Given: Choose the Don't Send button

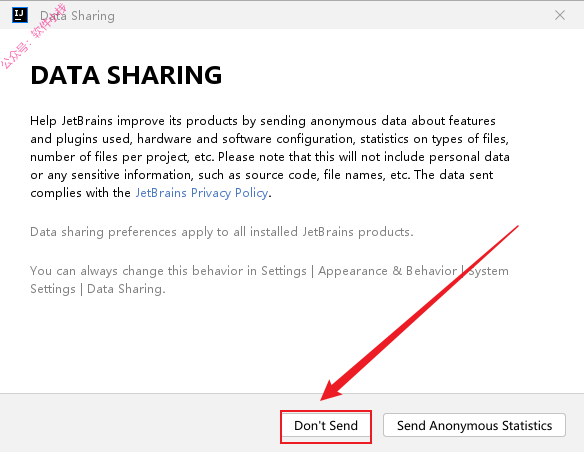Looking at the screenshot, I should point(326,426).
